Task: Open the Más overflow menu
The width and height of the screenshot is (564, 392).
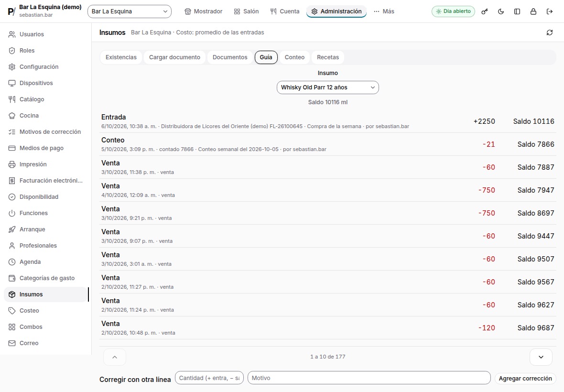Action: coord(384,11)
